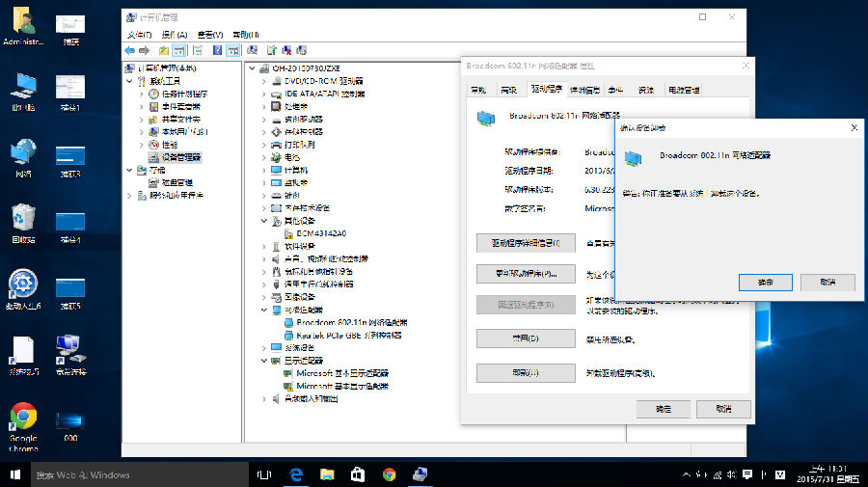Open the 驱动人生6 gear desktop icon
The width and height of the screenshot is (868, 487).
(23, 289)
